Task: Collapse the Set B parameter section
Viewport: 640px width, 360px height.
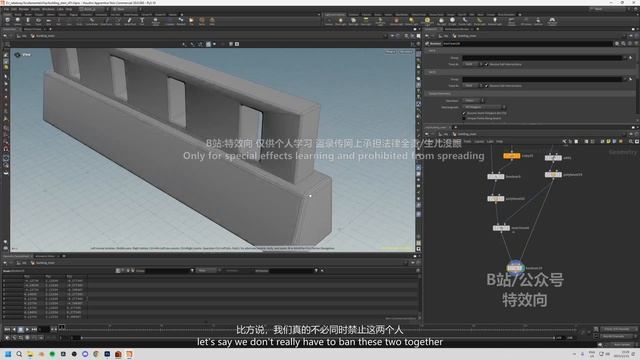Action: (432, 72)
